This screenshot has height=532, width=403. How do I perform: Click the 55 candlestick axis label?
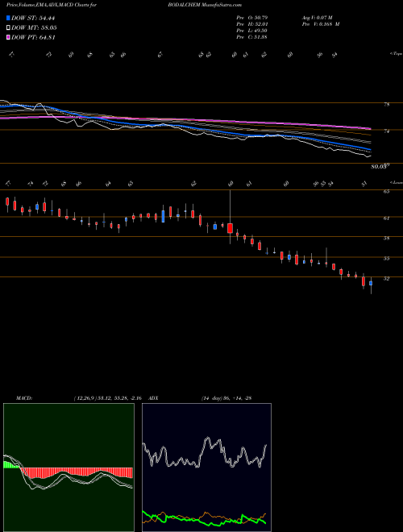click(x=386, y=259)
